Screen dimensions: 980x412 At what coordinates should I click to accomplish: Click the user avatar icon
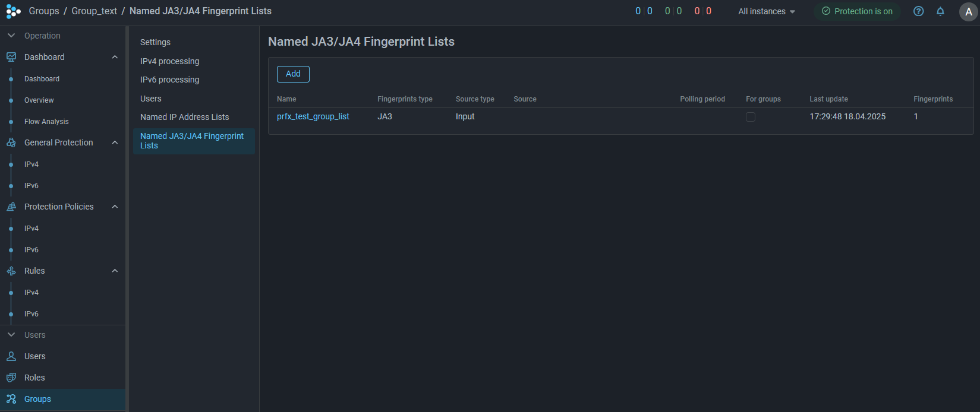pyautogui.click(x=968, y=11)
